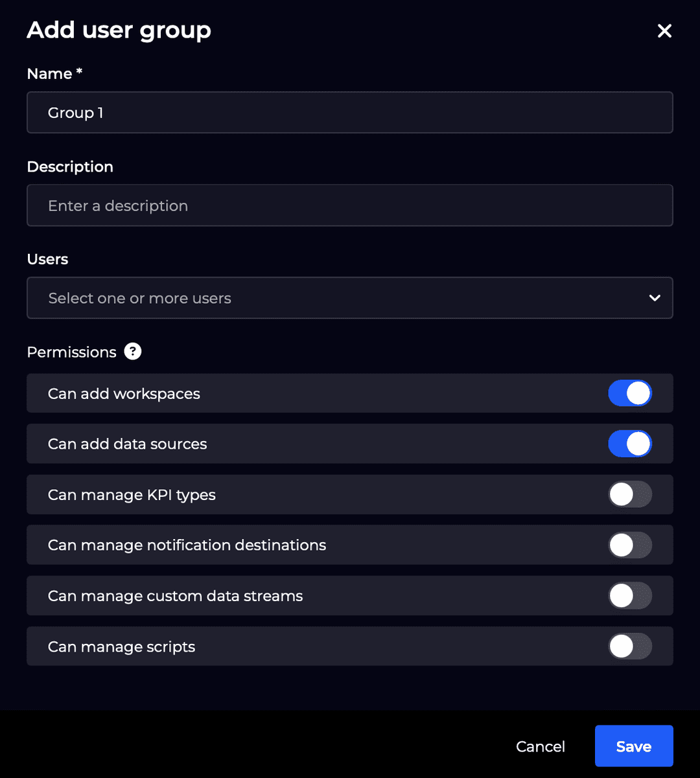Enable "Can manage notification destinations"
Viewport: 700px width, 778px height.
point(629,545)
